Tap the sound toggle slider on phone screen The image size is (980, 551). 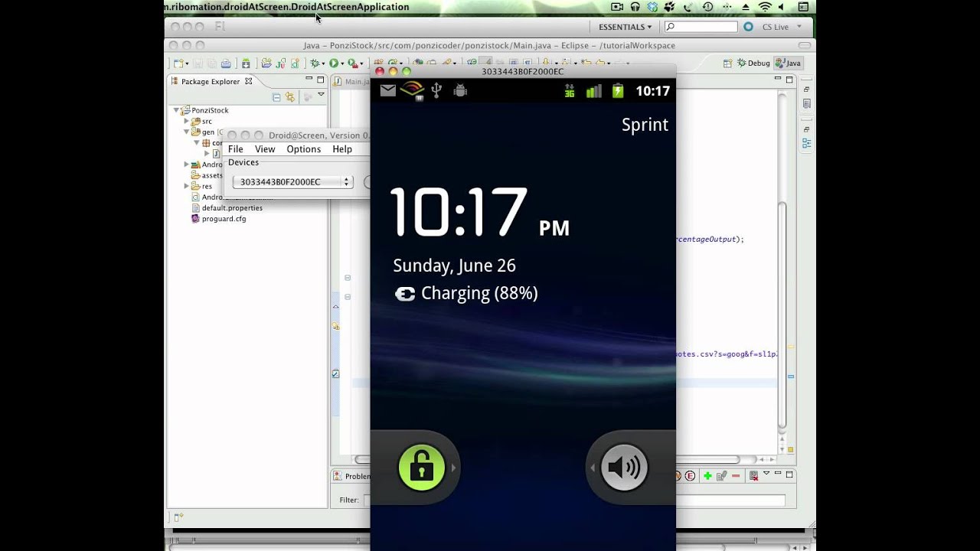624,468
